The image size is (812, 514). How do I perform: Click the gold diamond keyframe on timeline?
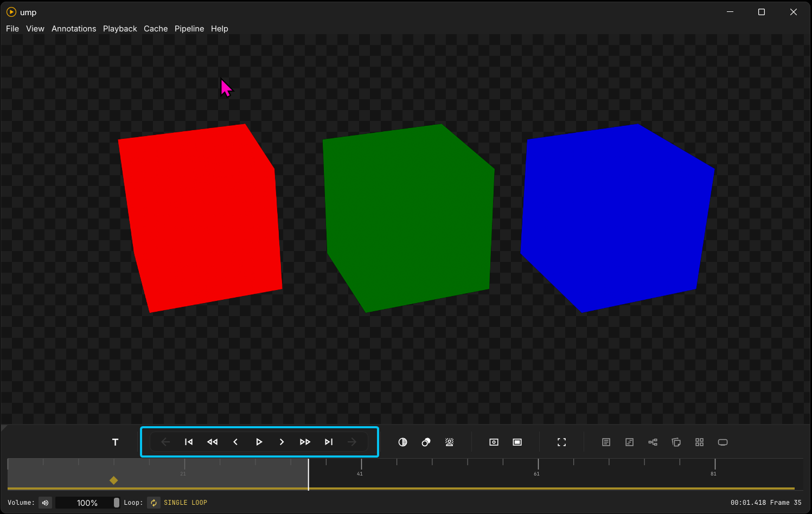(113, 480)
